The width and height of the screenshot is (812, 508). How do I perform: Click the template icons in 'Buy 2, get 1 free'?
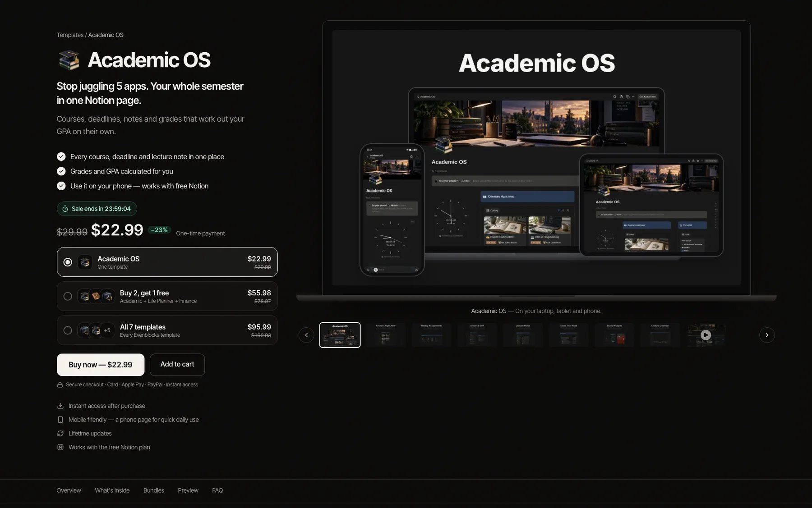pyautogui.click(x=96, y=296)
